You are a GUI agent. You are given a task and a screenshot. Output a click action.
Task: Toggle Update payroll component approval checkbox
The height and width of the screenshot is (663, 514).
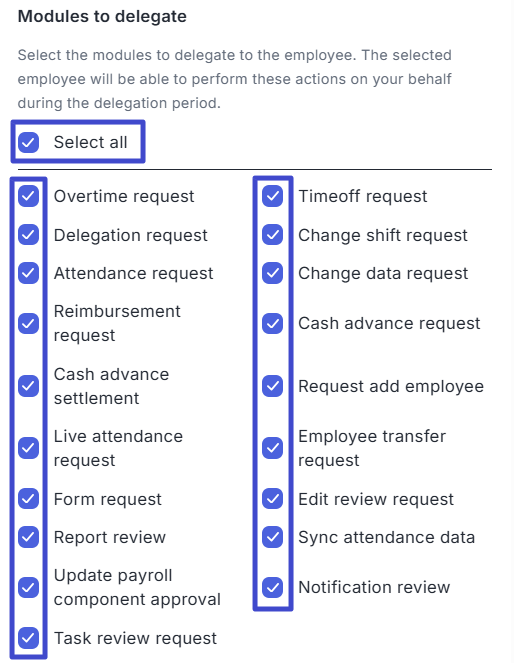28,587
